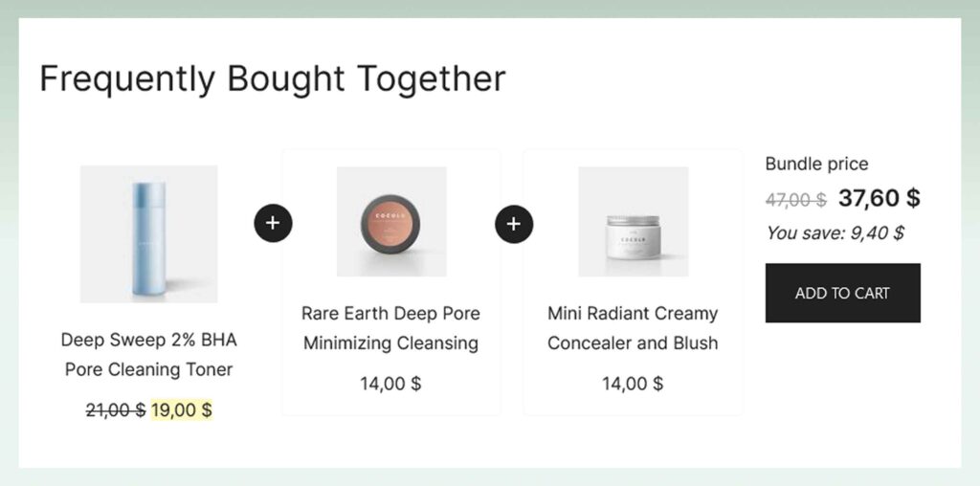The image size is (980, 486).
Task: Click the 37,60 $ bundle price
Action: [x=879, y=199]
